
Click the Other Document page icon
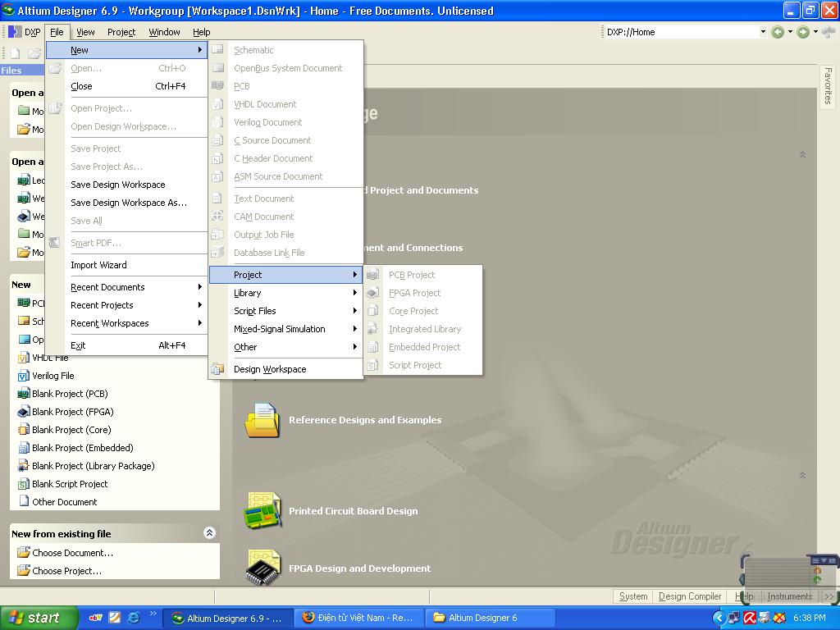[x=24, y=501]
